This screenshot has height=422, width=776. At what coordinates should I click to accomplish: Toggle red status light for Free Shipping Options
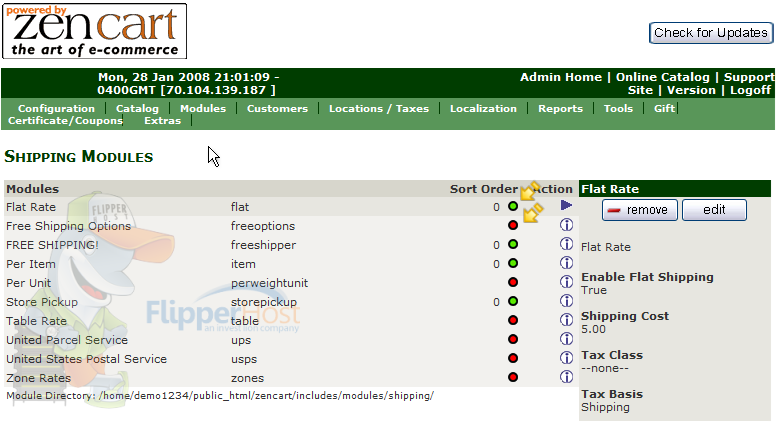(x=513, y=226)
